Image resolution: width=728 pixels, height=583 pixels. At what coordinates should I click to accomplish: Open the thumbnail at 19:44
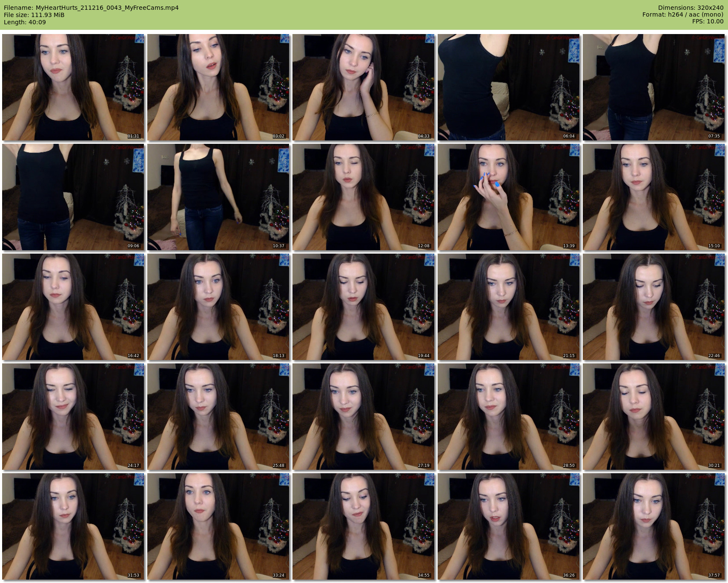point(364,307)
